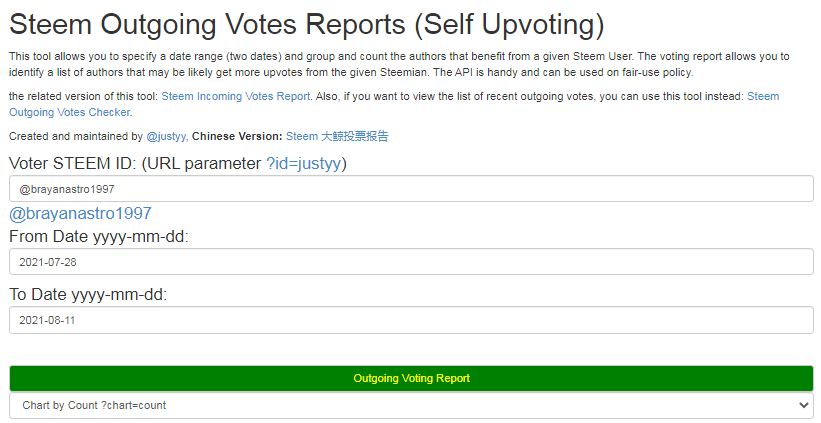Click the ?id=justyy URL parameter link
821x423 pixels.
click(304, 163)
